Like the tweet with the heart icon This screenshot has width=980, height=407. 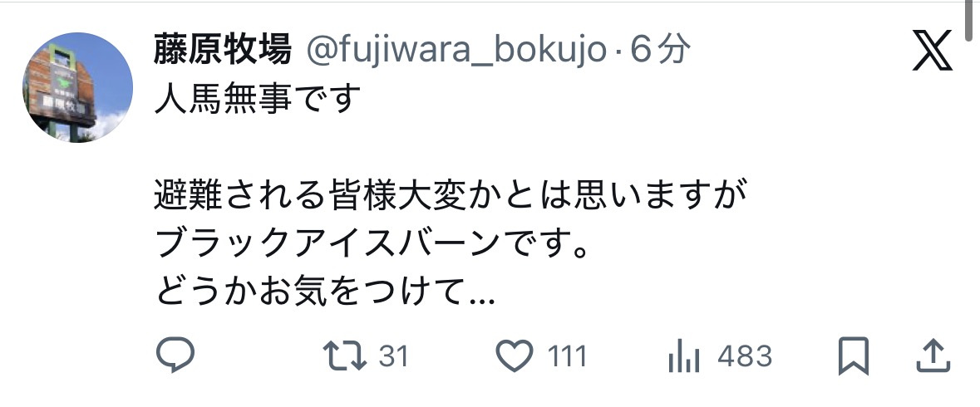(514, 356)
